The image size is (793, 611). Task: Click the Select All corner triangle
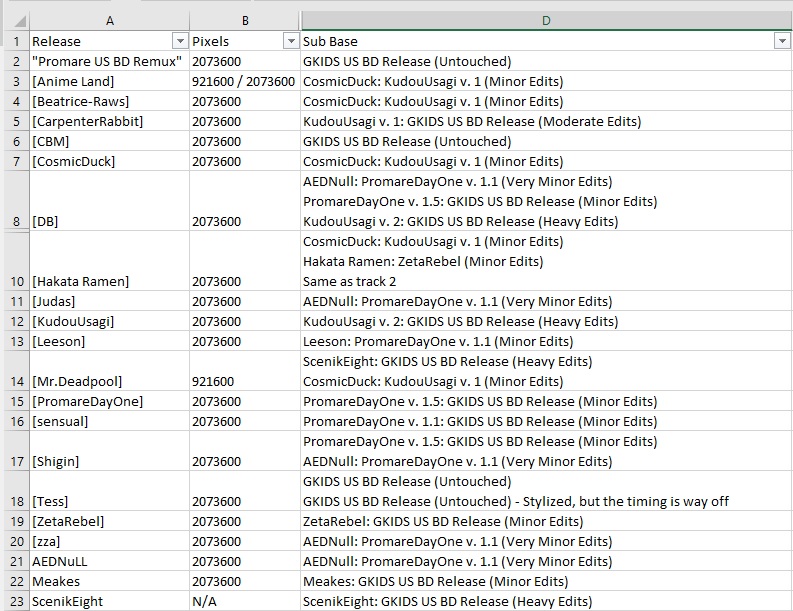tap(19, 21)
